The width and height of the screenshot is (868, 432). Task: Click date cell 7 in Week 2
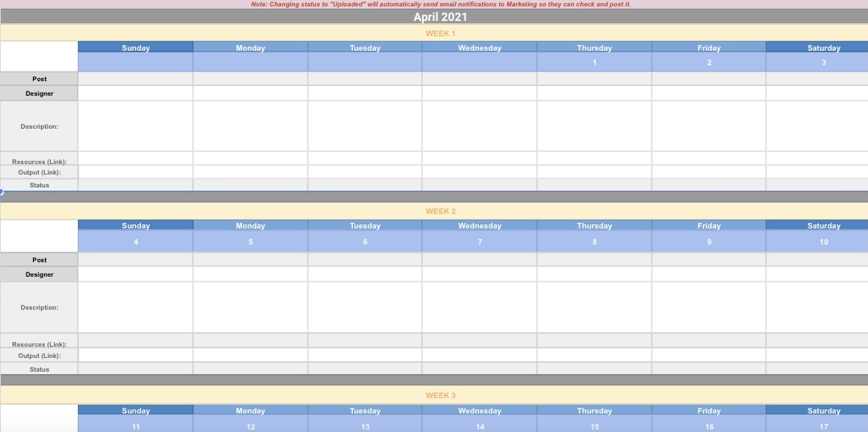(479, 241)
